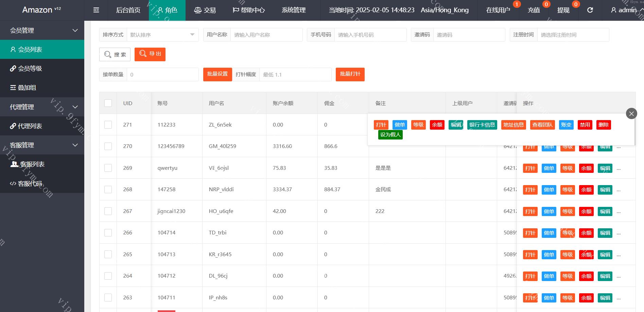Open 客服代码 in the sidebar
The image size is (644, 312).
tap(30, 184)
